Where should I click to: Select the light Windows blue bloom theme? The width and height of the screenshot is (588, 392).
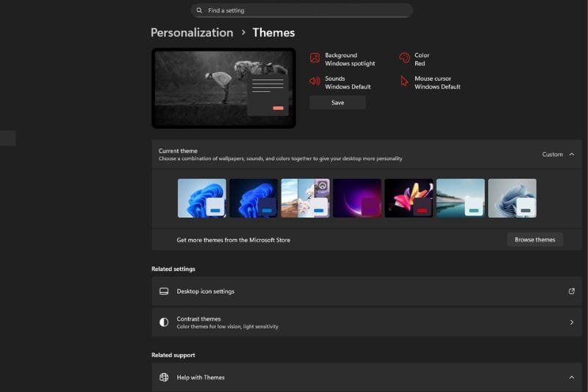point(202,198)
